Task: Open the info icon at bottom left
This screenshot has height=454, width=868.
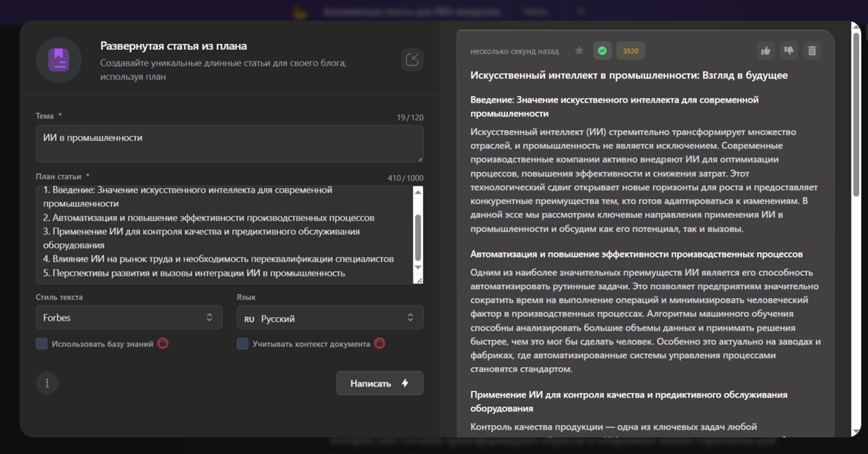Action: point(47,383)
